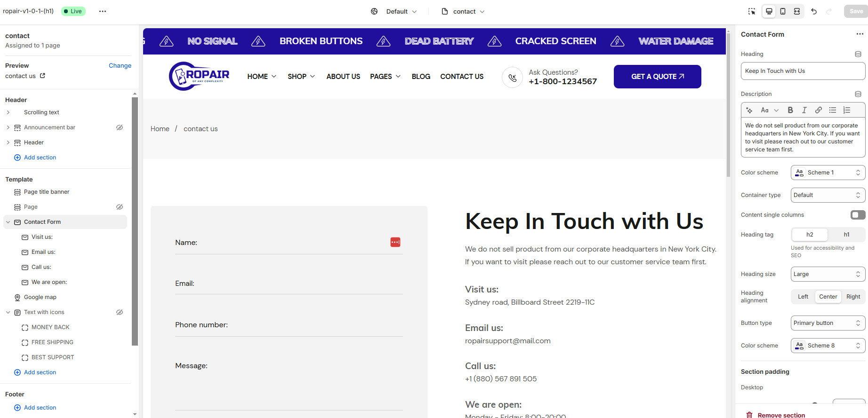
Task: Open Heading size dropdown
Action: [828, 274]
